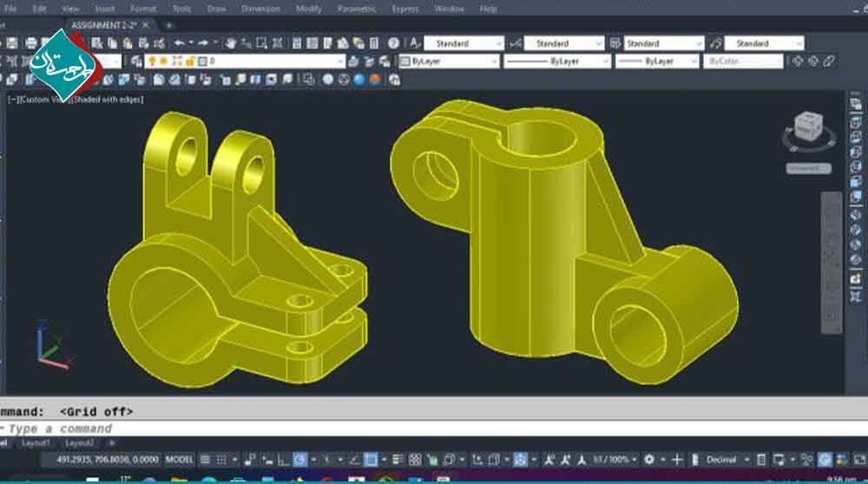Screen dimensions: 868x484
Task: Open the Text Style Standard dropdown
Action: [x=464, y=43]
